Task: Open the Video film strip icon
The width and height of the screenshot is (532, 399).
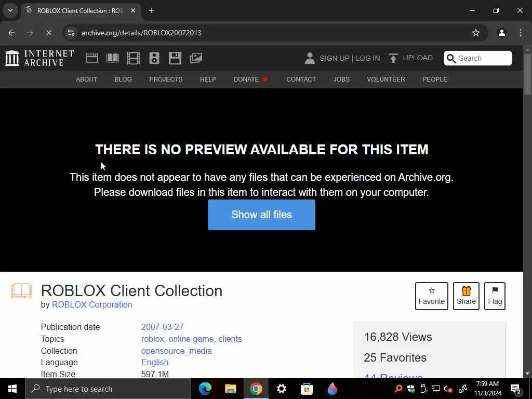Action: click(134, 58)
